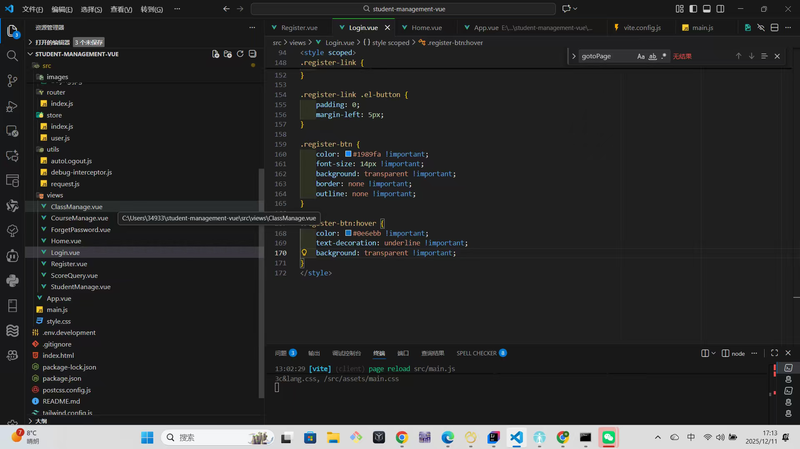The image size is (800, 449).
Task: Click next match arrow in find widget
Action: [751, 56]
